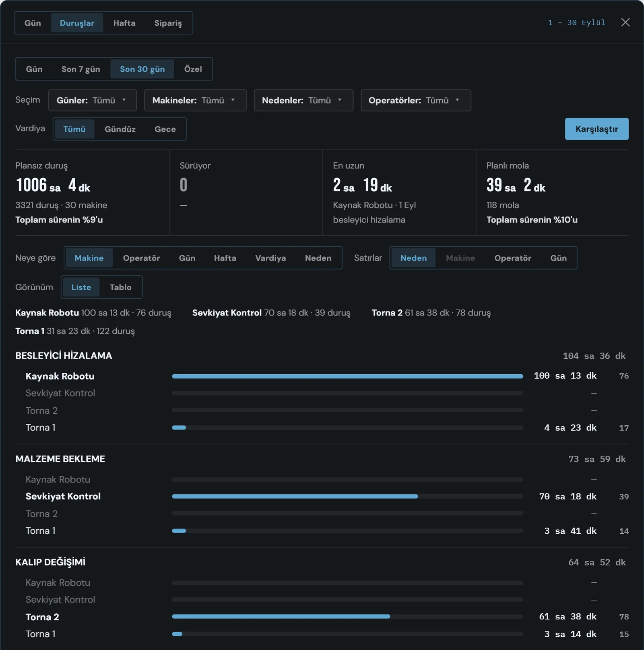The width and height of the screenshot is (644, 650).
Task: Select Kaynak Robotu summary chip
Action: point(93,313)
